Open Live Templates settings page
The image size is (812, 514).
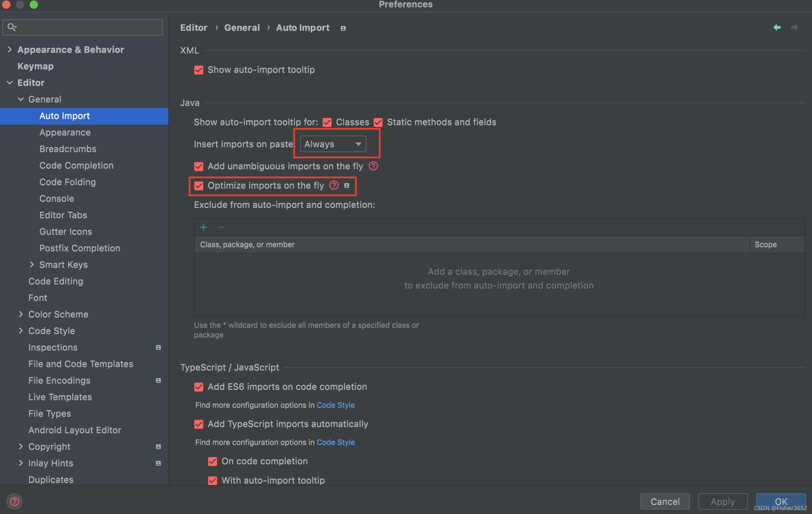coord(60,397)
